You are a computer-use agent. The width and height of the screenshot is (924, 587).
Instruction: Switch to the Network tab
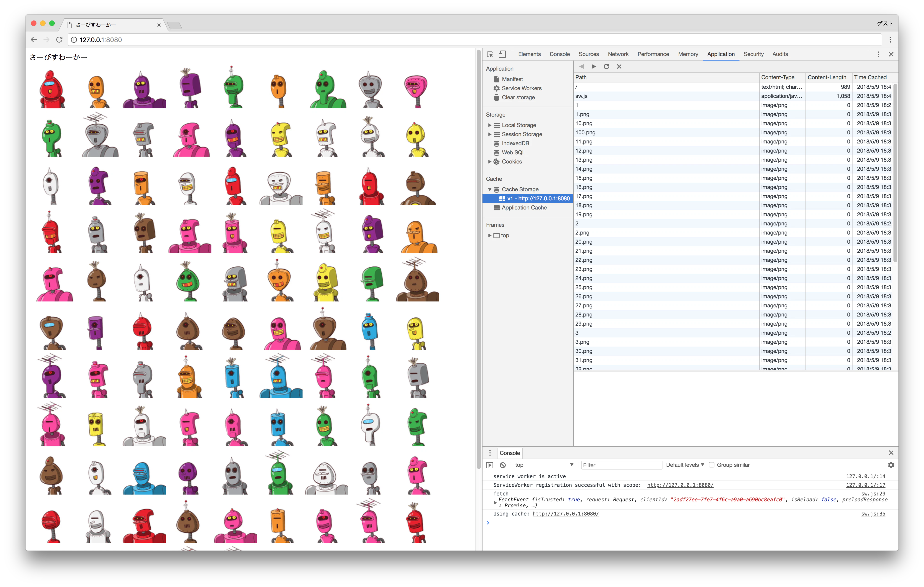[618, 54]
